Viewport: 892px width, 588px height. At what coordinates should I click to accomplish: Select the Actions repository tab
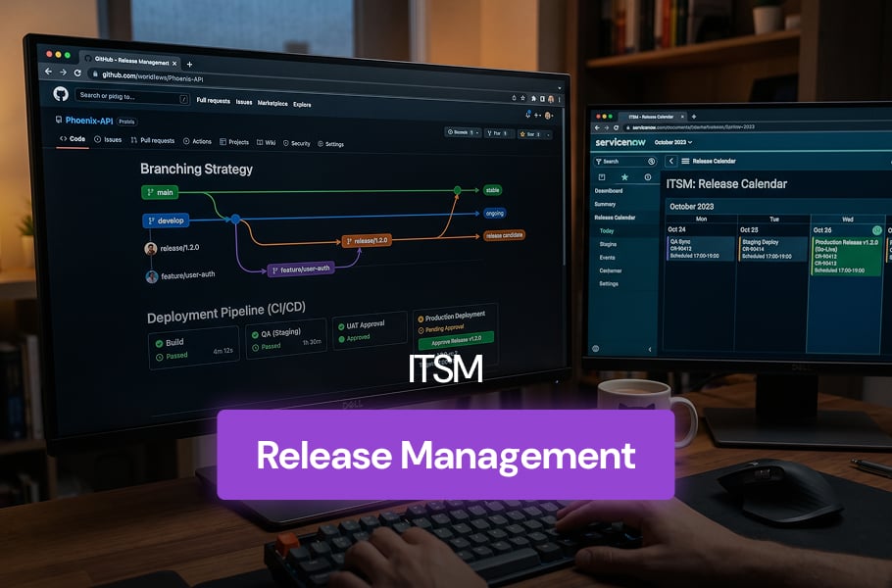point(197,141)
